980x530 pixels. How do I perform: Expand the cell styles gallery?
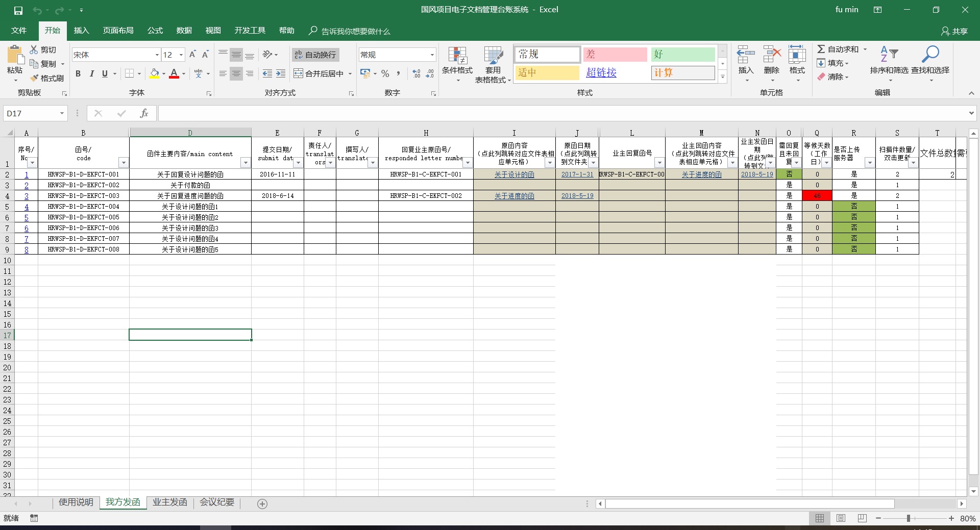click(723, 77)
